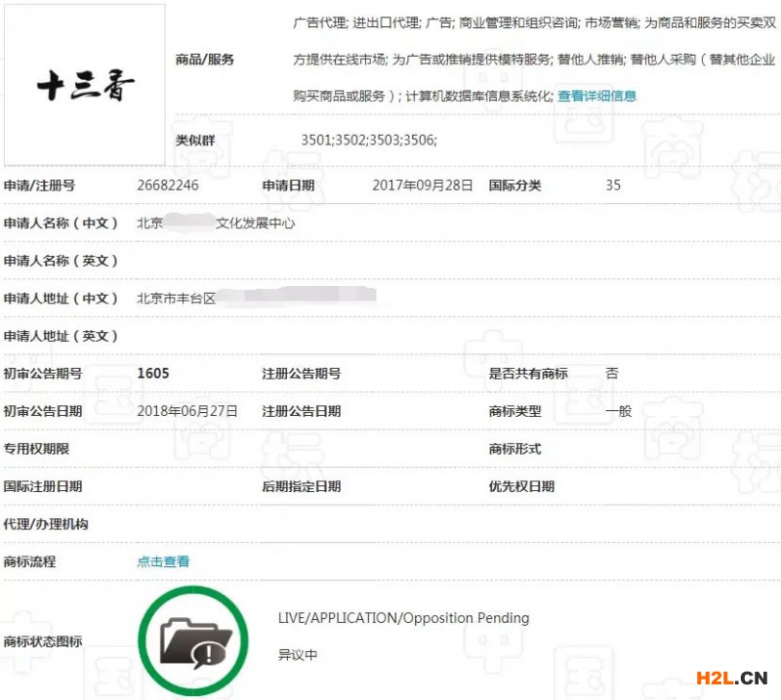
Task: Click the 注册公告日期 label
Action: pyautogui.click(x=302, y=411)
